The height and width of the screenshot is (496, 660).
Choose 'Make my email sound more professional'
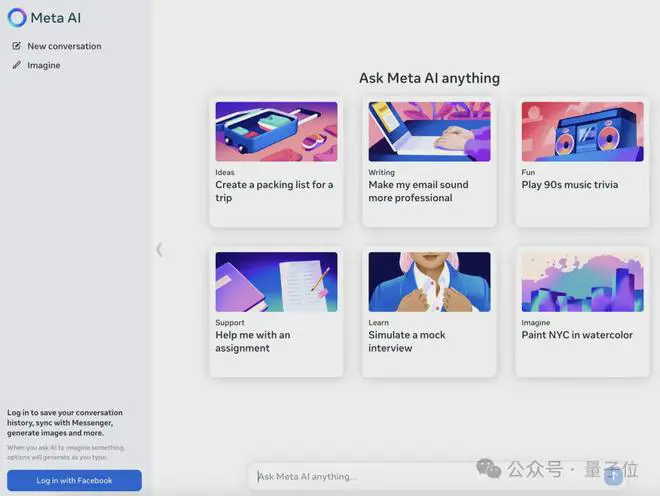(x=418, y=191)
